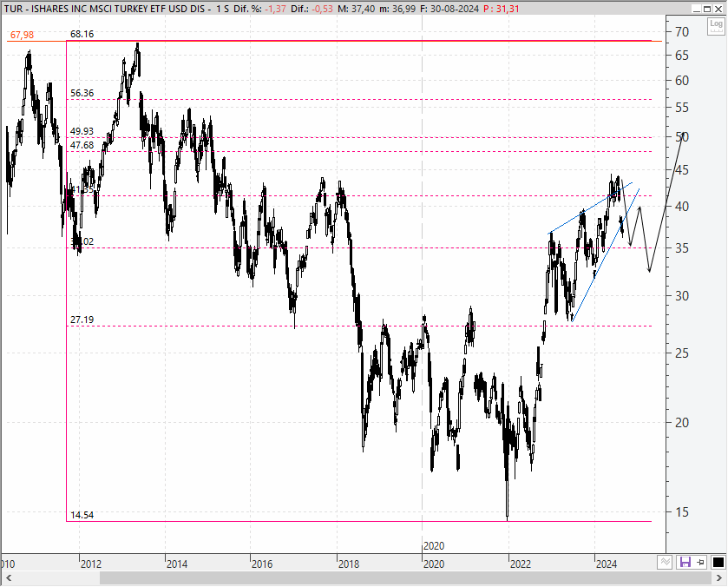728x587 pixels.
Task: Click the M: 37,40 maximum value in header
Action: pos(356,9)
